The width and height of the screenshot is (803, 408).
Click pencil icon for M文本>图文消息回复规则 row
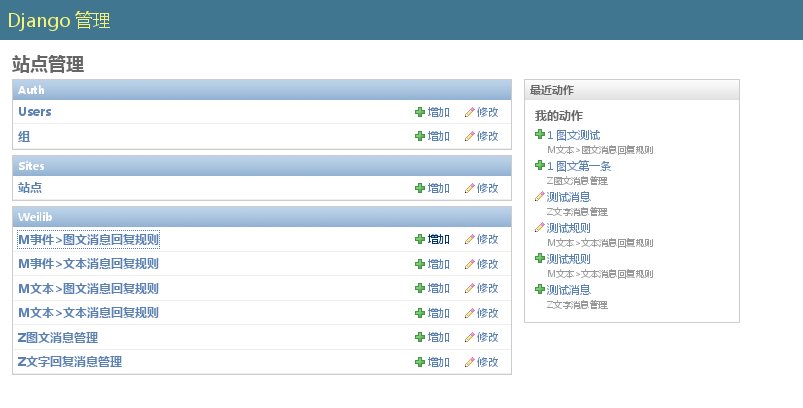470,288
